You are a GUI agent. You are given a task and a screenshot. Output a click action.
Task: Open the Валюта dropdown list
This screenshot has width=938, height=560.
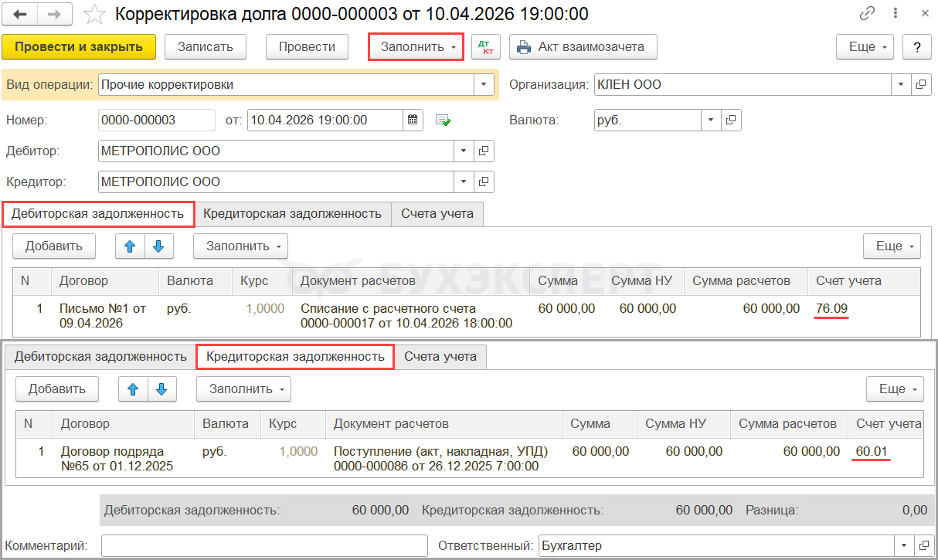click(x=711, y=120)
